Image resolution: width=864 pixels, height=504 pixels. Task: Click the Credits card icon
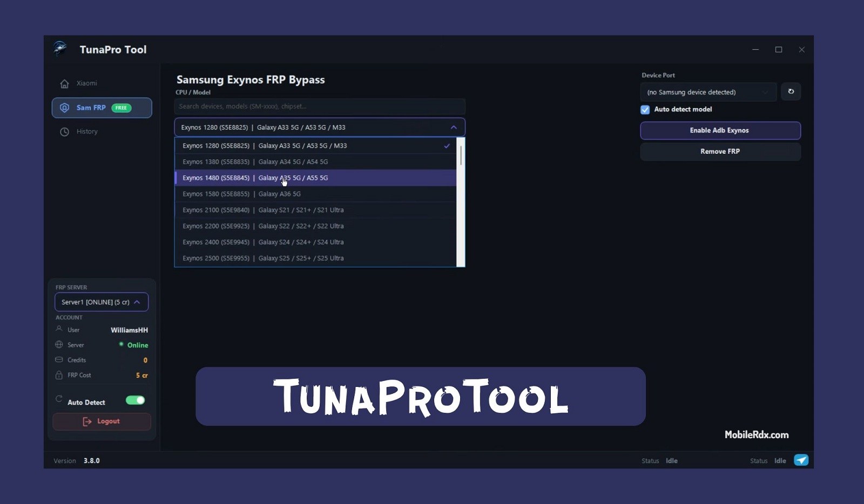click(x=59, y=359)
